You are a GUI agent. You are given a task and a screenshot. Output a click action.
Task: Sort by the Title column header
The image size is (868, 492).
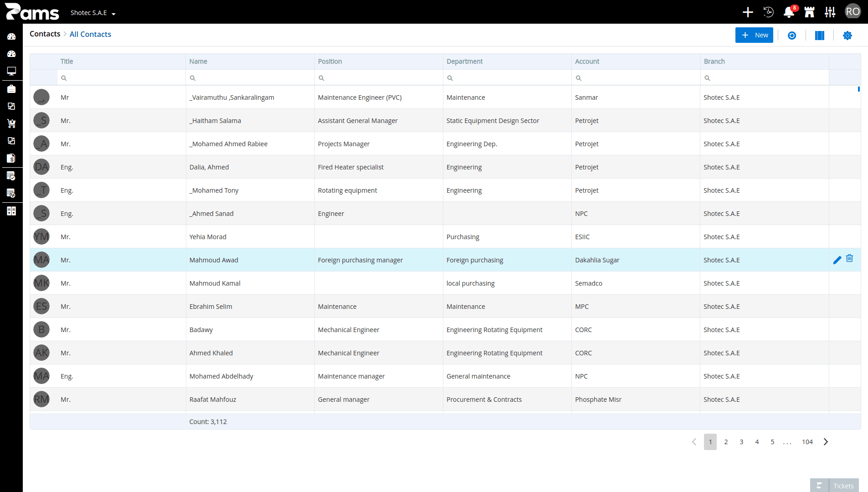[121, 61]
